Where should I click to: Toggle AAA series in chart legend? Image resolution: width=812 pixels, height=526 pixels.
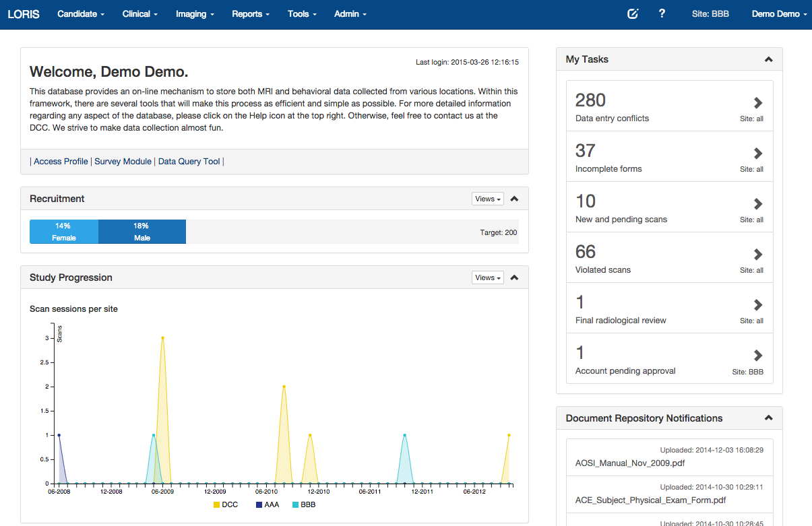coord(266,504)
